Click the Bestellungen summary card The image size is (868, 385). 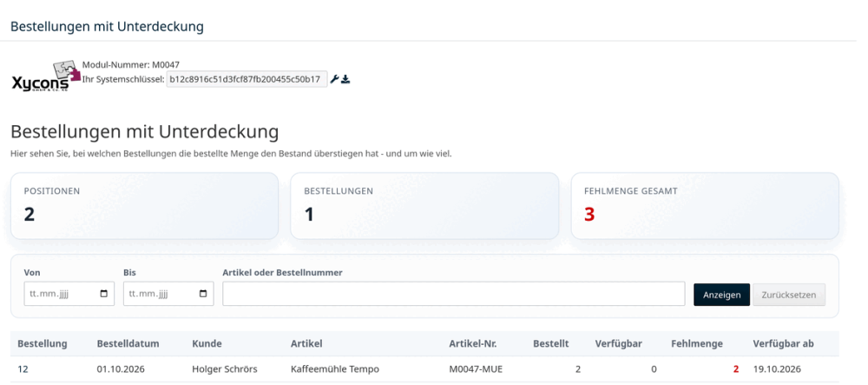(x=424, y=206)
